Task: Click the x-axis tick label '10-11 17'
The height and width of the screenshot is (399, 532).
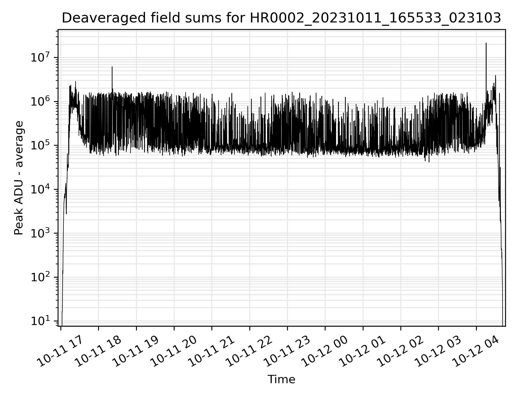Action: pos(60,351)
